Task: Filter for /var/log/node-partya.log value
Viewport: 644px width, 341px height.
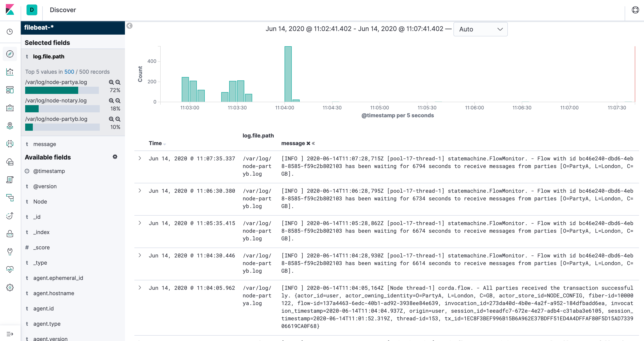Action: pyautogui.click(x=111, y=82)
